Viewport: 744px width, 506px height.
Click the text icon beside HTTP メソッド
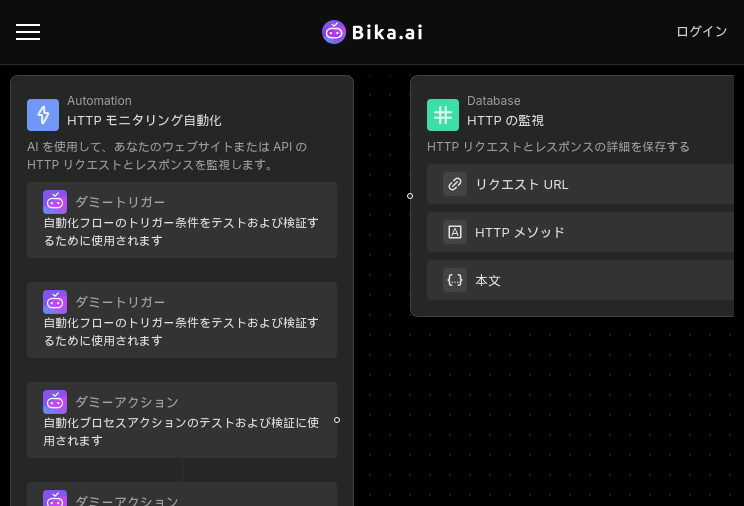click(455, 232)
